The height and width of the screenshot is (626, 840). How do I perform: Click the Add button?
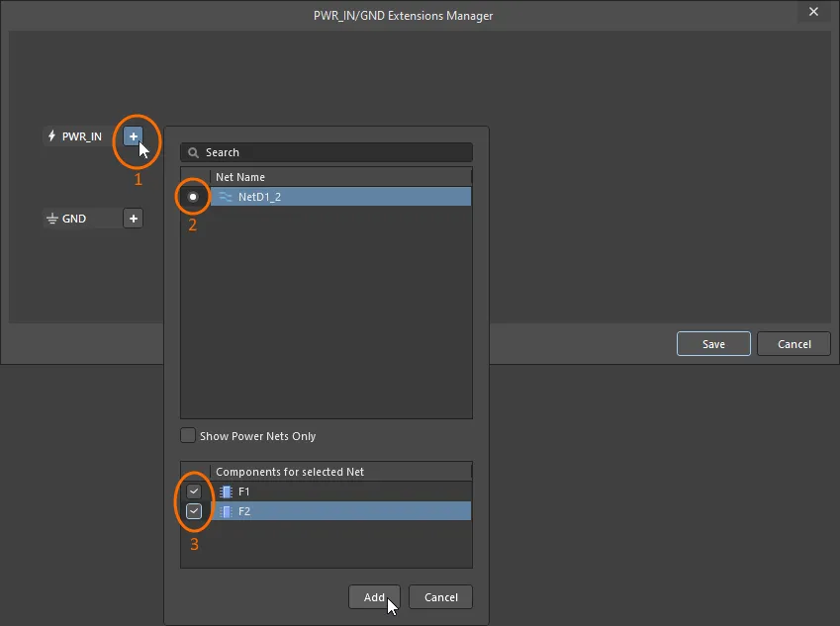(x=374, y=597)
